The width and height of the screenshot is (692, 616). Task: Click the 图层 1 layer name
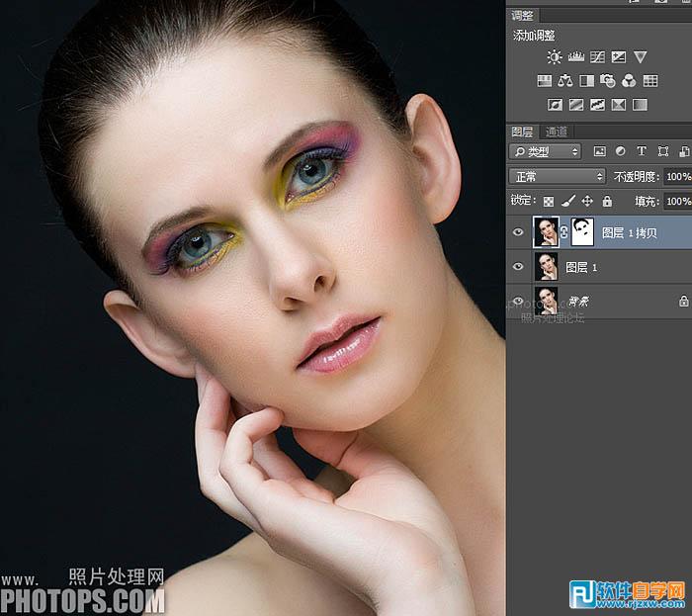click(581, 267)
